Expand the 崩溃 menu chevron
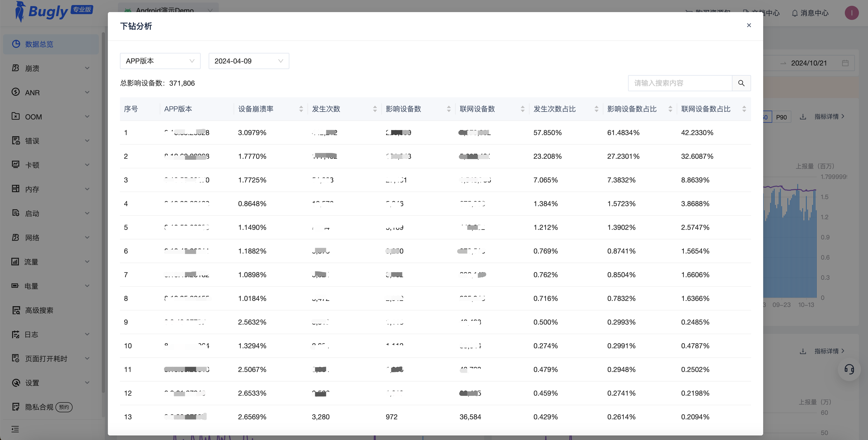868x440 pixels. (87, 68)
